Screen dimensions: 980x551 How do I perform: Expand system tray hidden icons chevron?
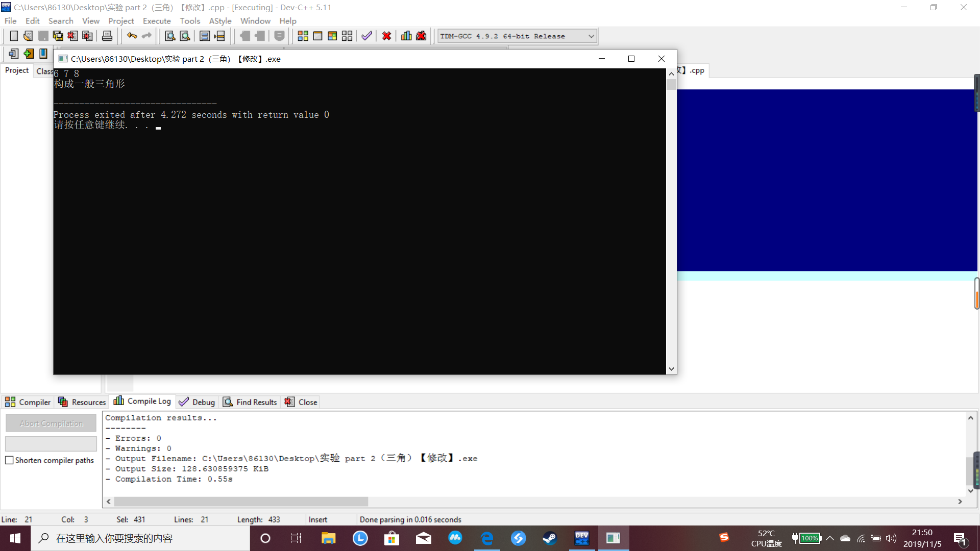(830, 538)
